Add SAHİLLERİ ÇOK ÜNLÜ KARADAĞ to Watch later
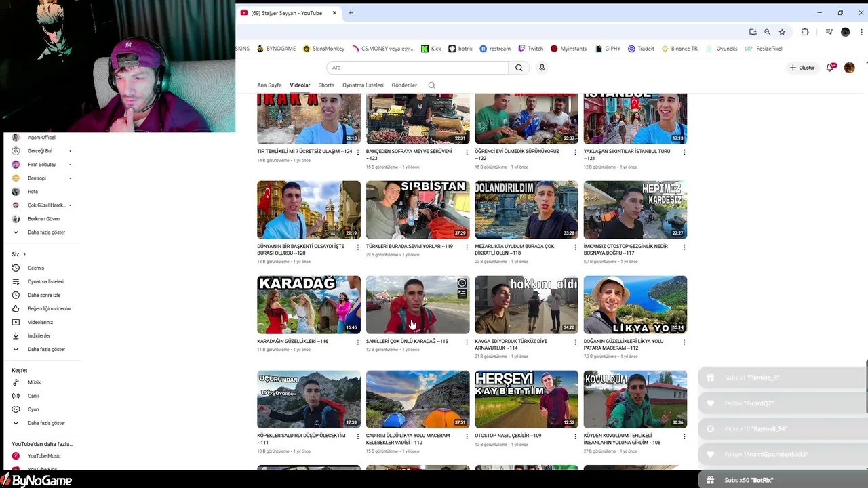868x488 pixels. (462, 283)
